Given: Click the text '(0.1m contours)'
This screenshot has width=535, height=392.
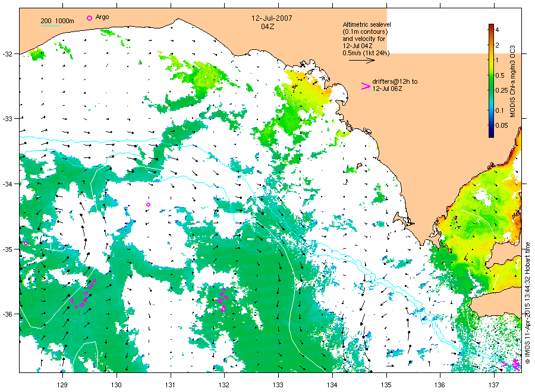Looking at the screenshot, I should click(x=365, y=31).
